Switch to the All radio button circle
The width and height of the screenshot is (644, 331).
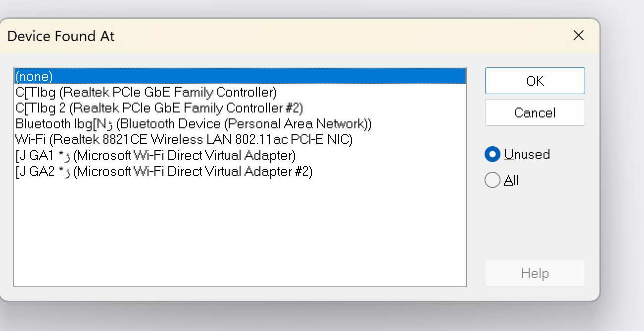(493, 180)
